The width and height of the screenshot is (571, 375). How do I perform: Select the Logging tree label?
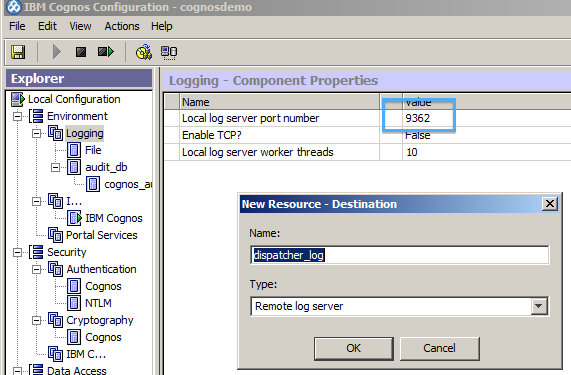[84, 133]
